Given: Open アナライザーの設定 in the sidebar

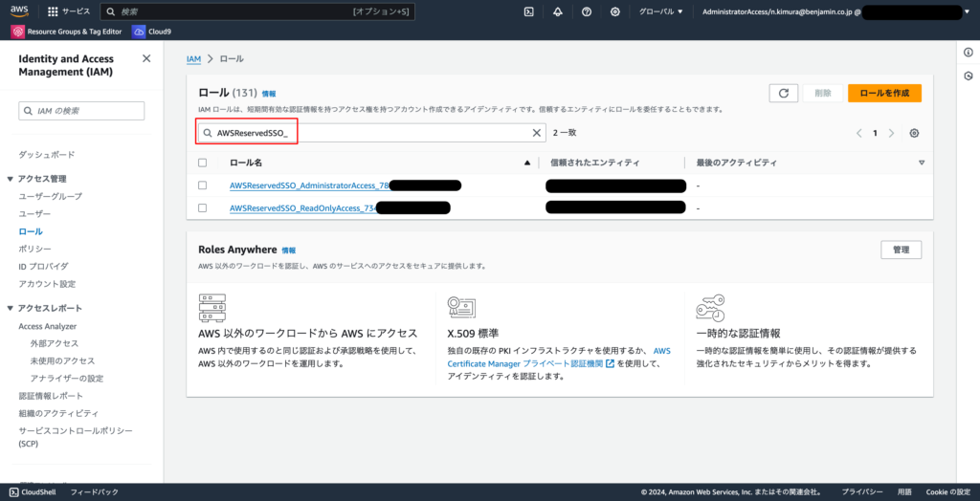Looking at the screenshot, I should (x=67, y=379).
